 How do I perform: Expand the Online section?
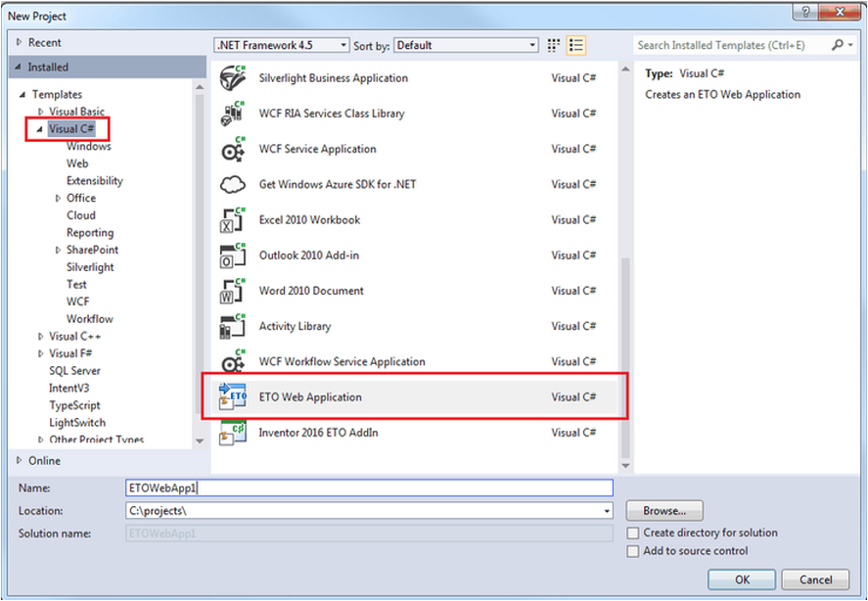coord(20,460)
